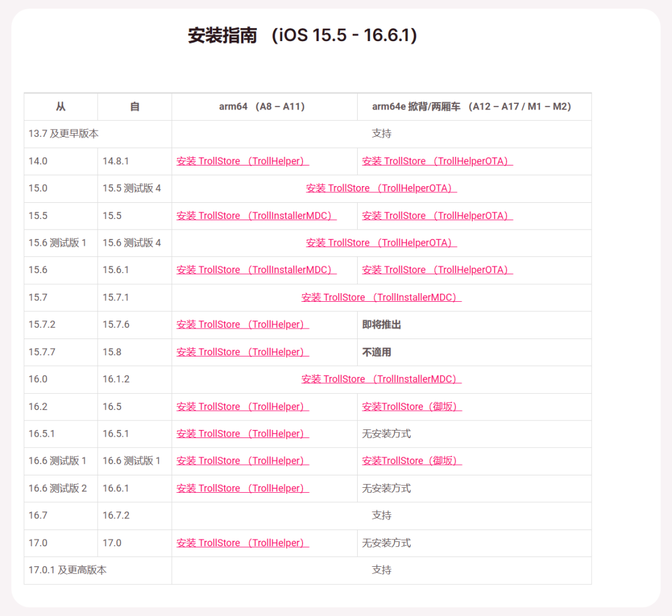Click the 自 column header

[134, 107]
